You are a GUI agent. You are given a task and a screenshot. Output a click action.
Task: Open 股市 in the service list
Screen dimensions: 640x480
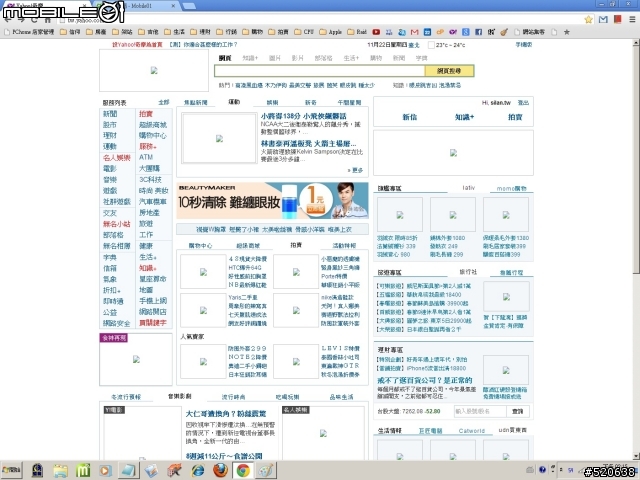click(110, 124)
